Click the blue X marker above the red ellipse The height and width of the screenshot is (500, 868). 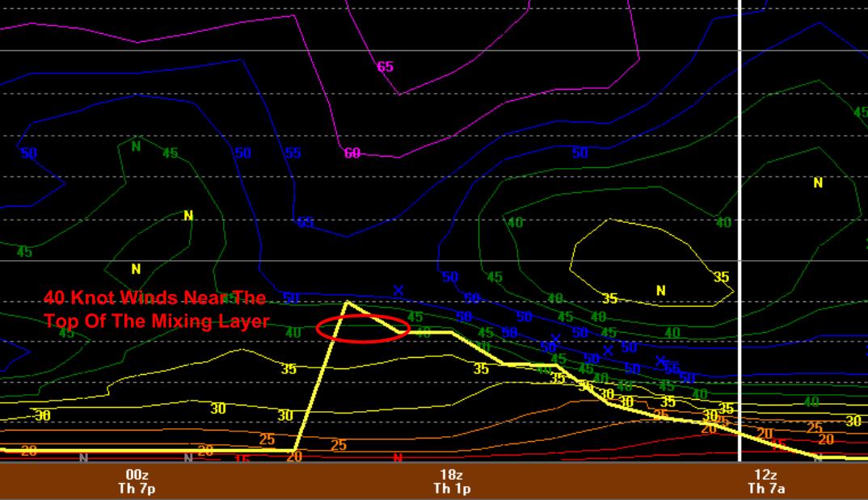[x=398, y=291]
